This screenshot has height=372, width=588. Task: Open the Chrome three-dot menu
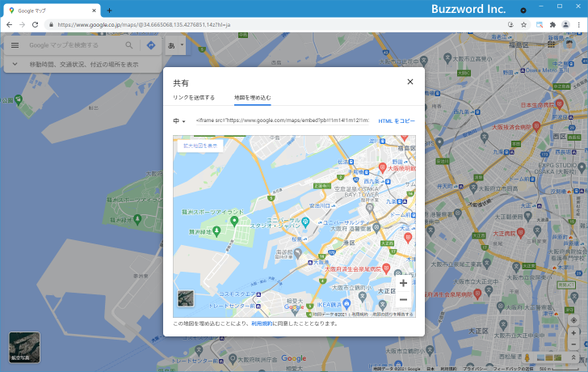[578, 25]
